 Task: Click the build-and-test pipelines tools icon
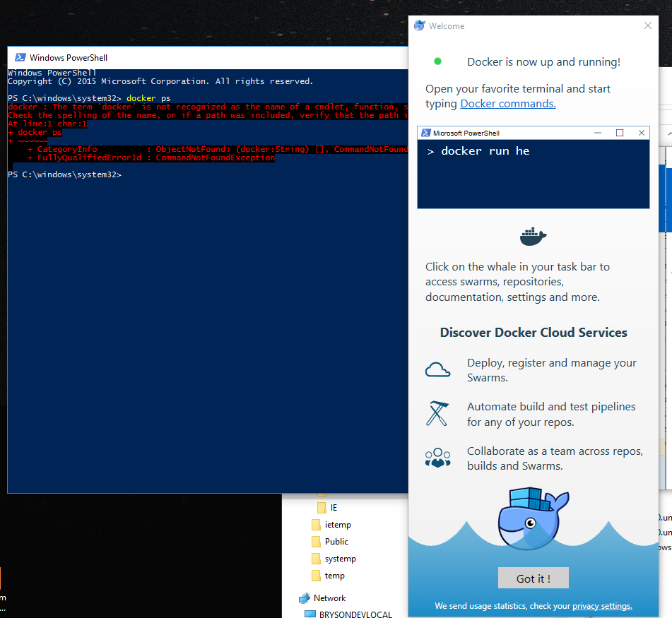point(438,413)
